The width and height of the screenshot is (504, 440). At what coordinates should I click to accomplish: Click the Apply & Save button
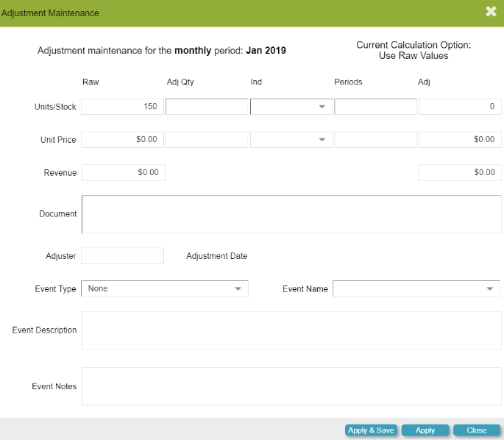pyautogui.click(x=371, y=430)
